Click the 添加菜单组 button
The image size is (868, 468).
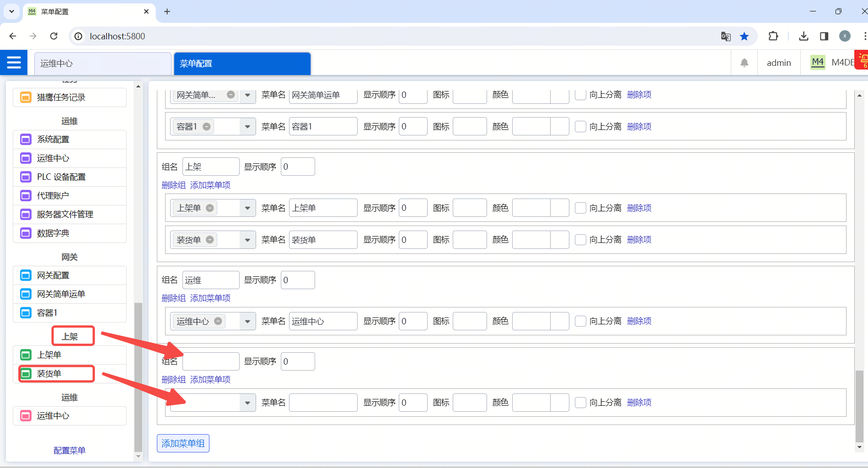click(183, 443)
